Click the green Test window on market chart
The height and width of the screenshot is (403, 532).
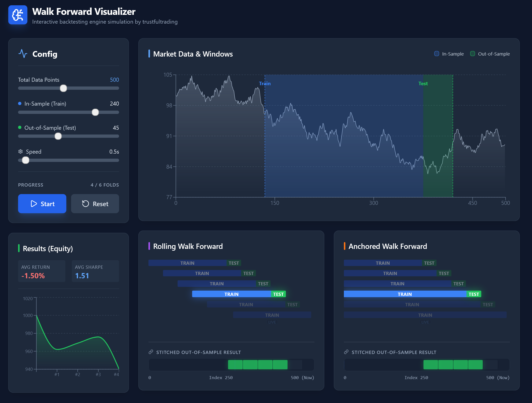438,136
